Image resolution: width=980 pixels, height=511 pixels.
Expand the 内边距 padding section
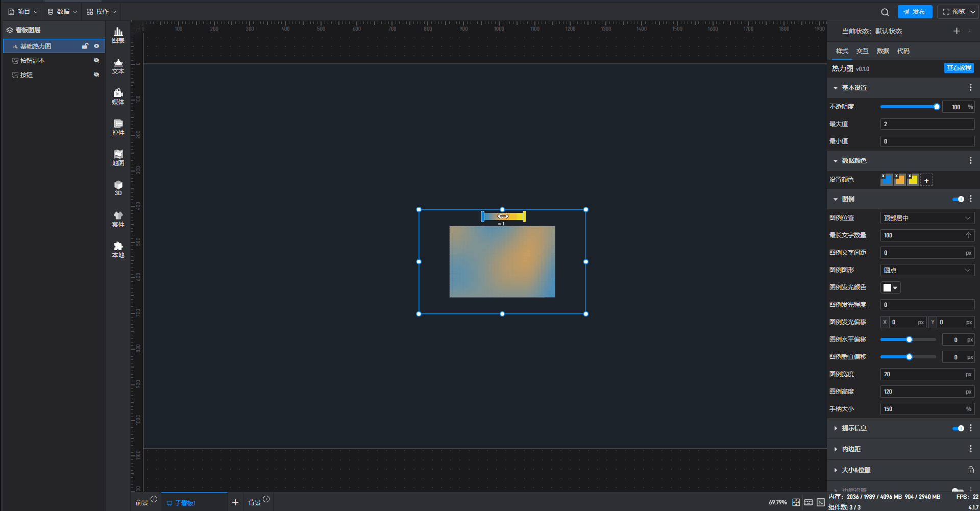point(851,449)
